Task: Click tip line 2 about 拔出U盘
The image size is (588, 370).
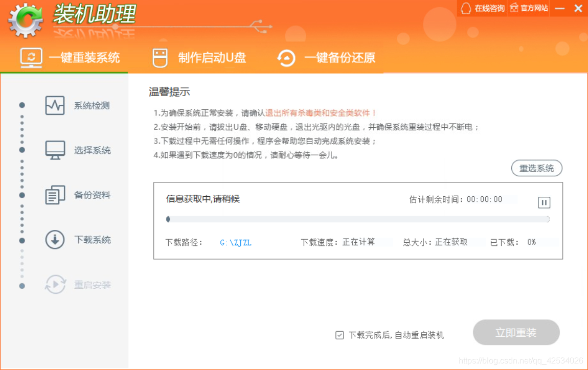Action: (316, 127)
